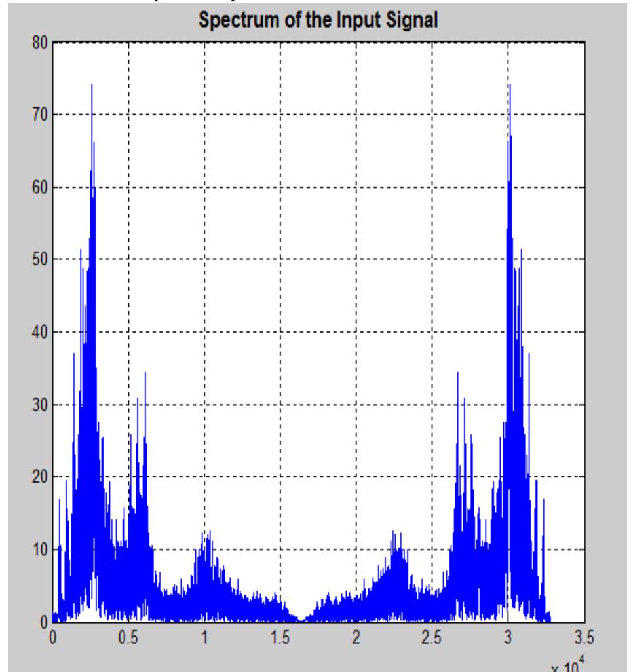Click the y-axis label 80

pyautogui.click(x=40, y=43)
